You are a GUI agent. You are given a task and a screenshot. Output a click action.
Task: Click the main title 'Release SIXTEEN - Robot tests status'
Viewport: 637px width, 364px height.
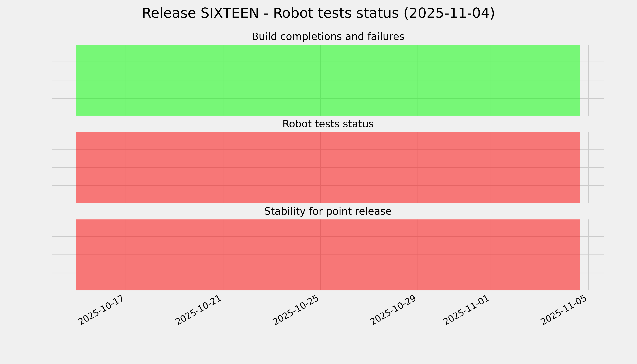(318, 13)
